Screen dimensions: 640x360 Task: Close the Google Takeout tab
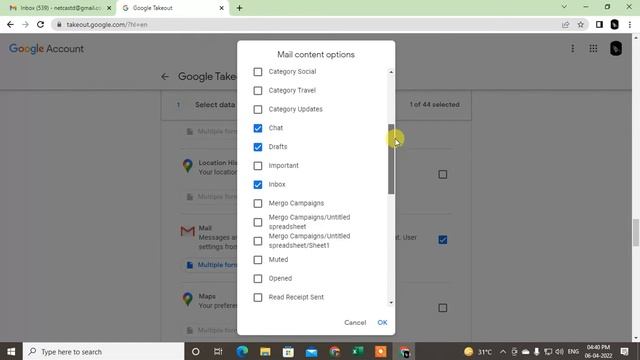click(222, 8)
